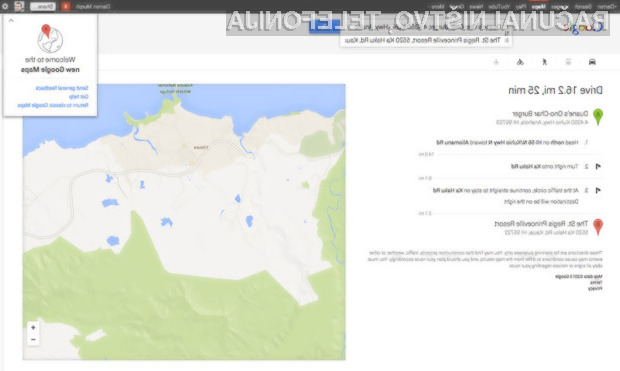Select the bicycling mode icon
This screenshot has height=371, width=620.
click(x=520, y=62)
